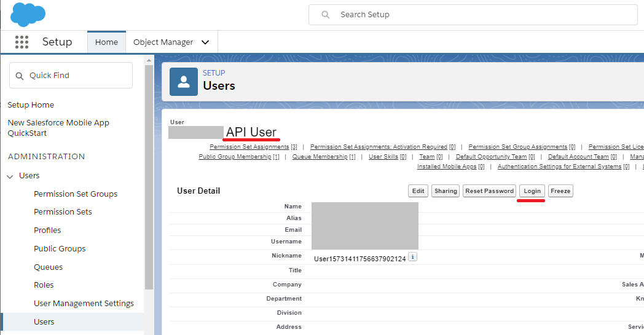The height and width of the screenshot is (335, 644).
Task: Open Setup Home in sidebar
Action: coord(31,105)
